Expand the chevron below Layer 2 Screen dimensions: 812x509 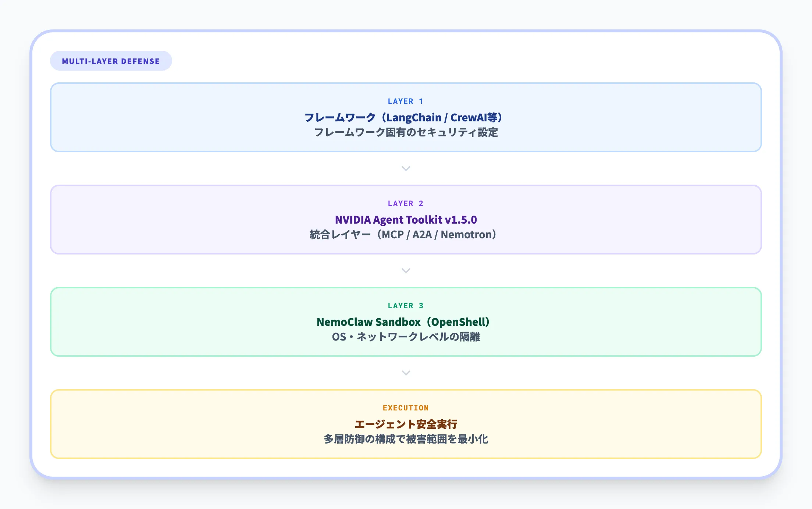tap(406, 271)
